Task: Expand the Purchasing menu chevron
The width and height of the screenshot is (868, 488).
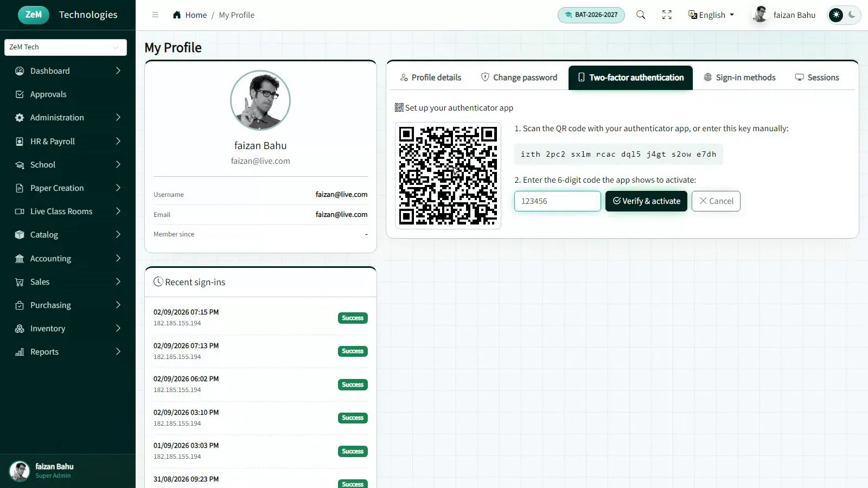Action: point(118,305)
